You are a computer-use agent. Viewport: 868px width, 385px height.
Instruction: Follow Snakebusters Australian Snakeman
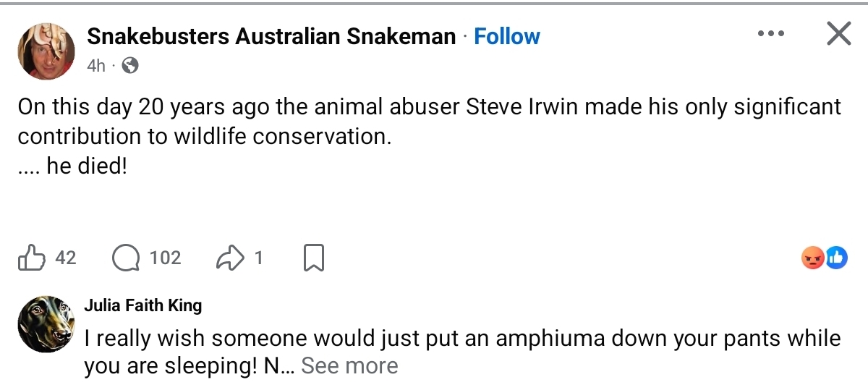[506, 36]
